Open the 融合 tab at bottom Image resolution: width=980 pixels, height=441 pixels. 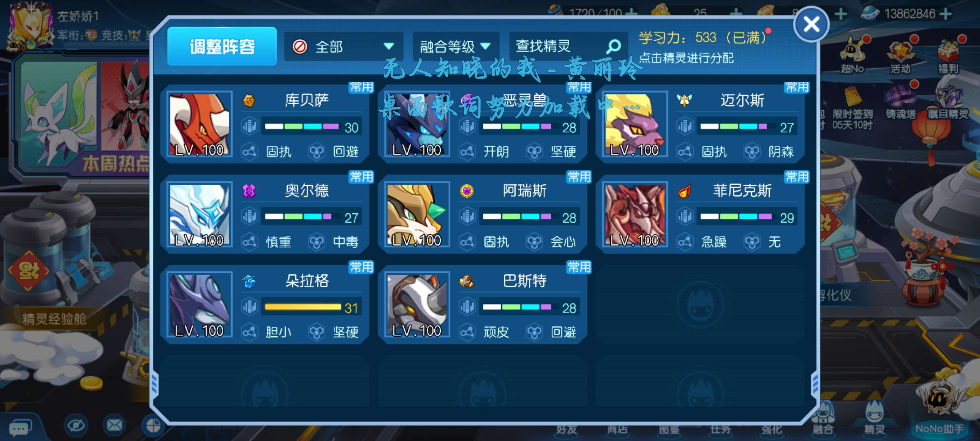click(x=822, y=418)
